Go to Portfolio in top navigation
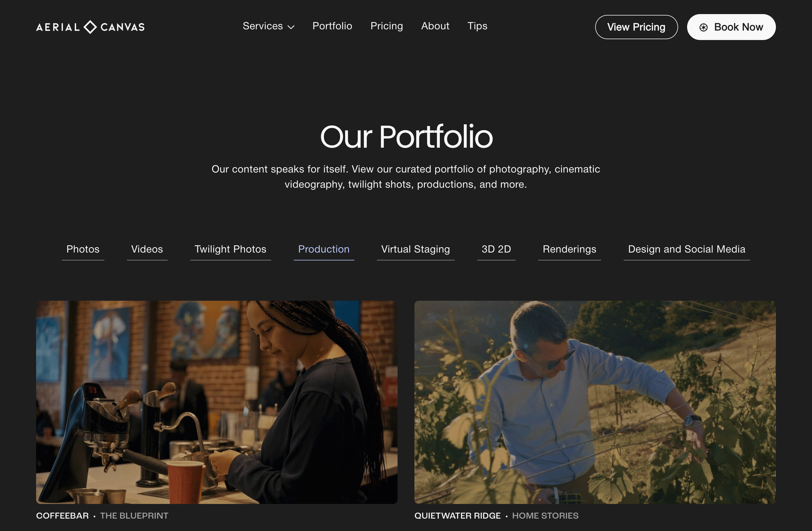The width and height of the screenshot is (812, 531). point(332,26)
